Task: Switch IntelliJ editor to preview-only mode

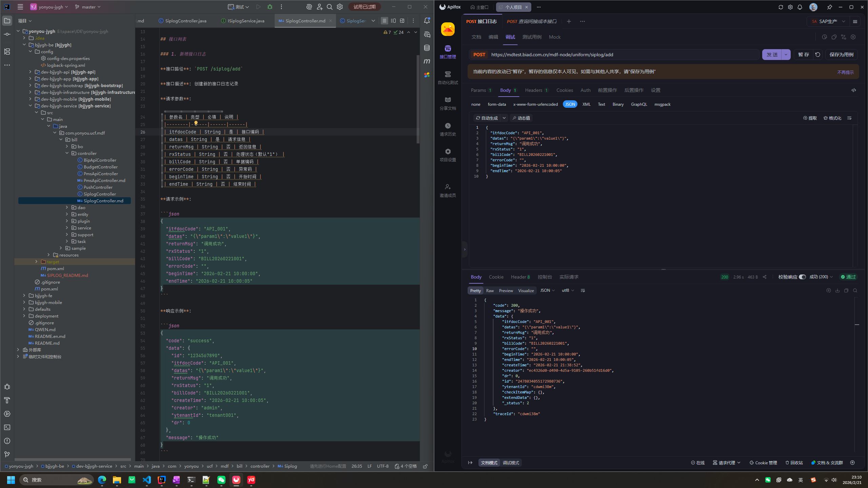Action: [402, 21]
